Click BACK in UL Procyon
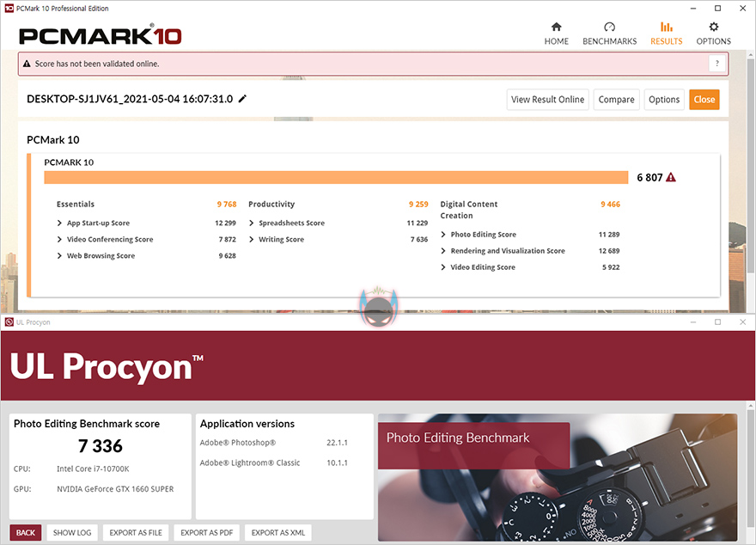Image resolution: width=756 pixels, height=545 pixels. click(26, 532)
